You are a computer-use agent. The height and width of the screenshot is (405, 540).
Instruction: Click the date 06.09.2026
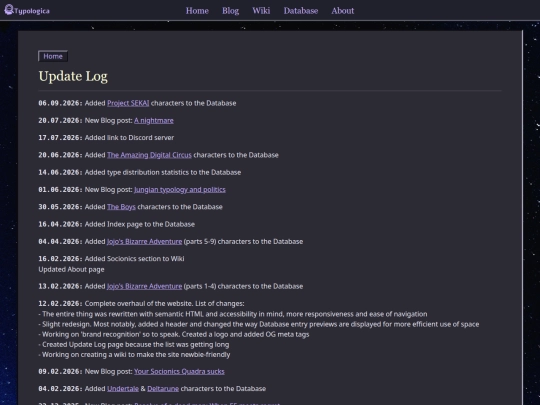tap(60, 103)
